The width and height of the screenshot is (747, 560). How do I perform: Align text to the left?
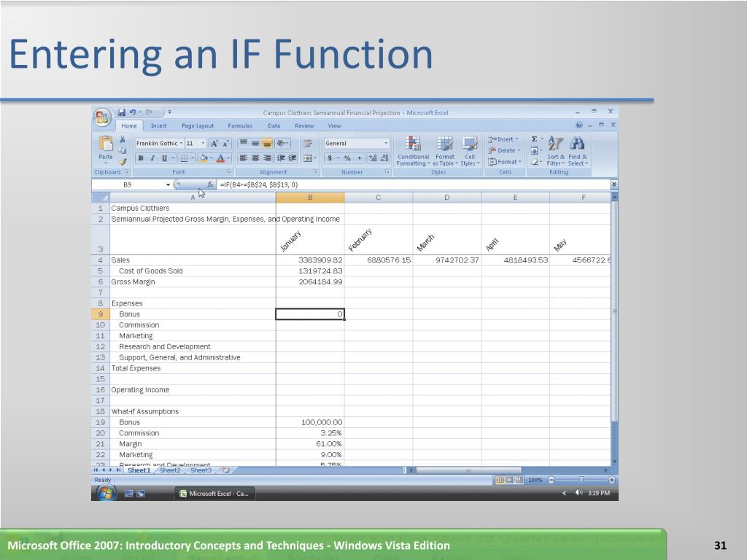[244, 158]
